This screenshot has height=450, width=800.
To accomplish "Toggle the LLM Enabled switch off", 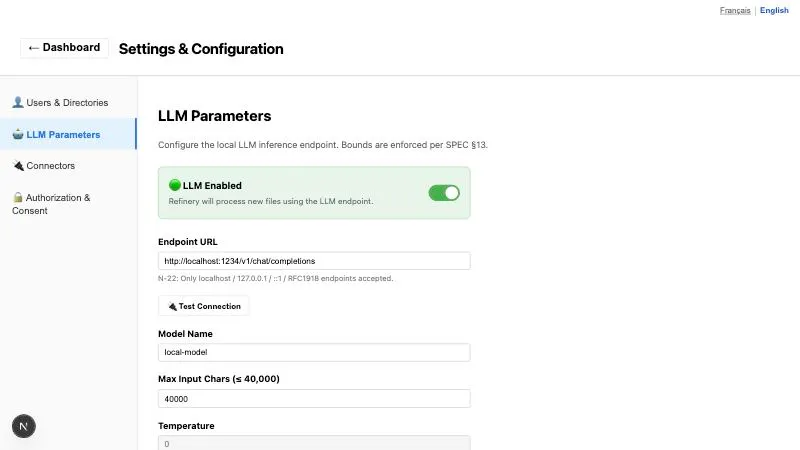I will pyautogui.click(x=444, y=193).
